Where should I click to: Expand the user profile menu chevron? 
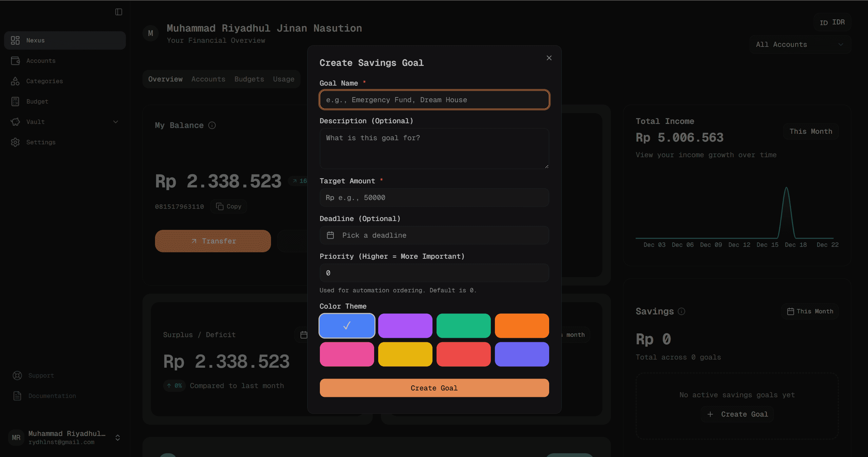[x=118, y=438]
